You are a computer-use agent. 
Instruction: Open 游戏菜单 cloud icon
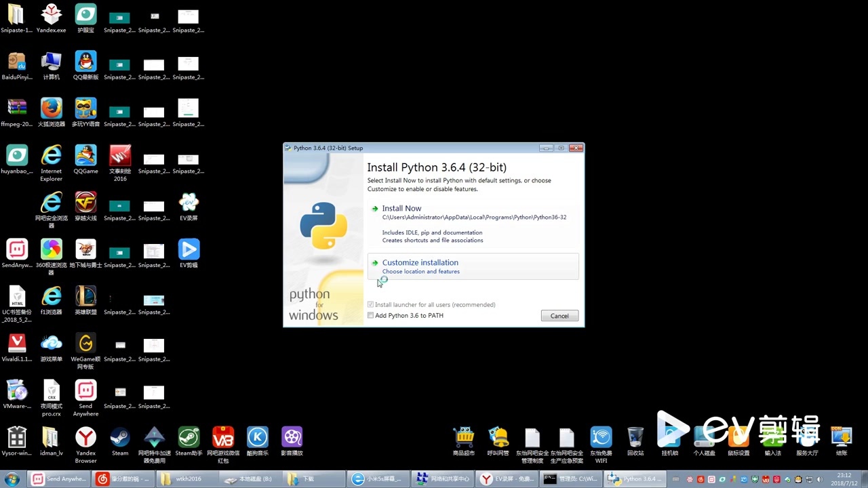click(x=51, y=348)
